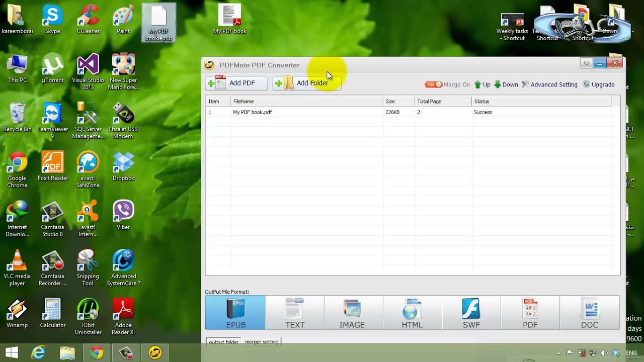Click the 226KB size cell

coord(392,112)
